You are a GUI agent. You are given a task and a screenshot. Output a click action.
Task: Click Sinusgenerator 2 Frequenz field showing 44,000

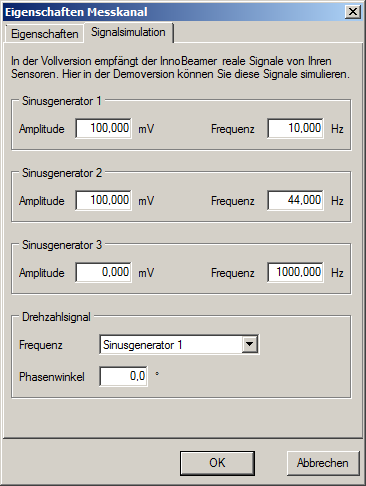pos(295,200)
